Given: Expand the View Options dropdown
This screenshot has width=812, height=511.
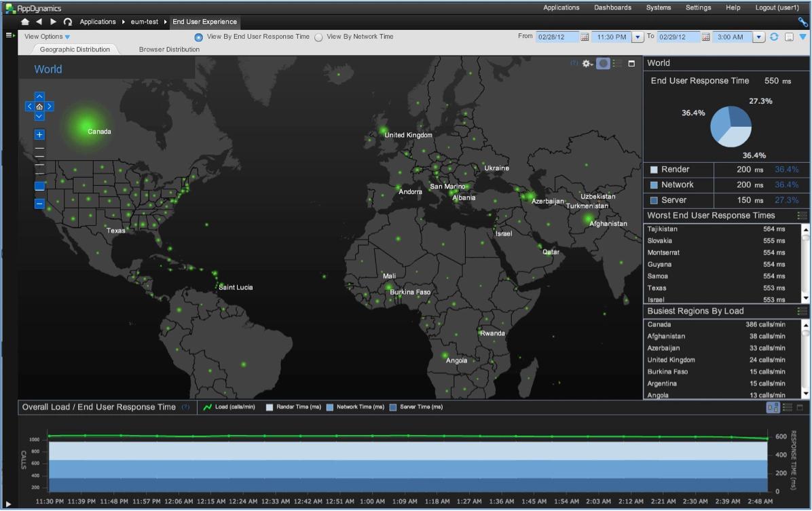Looking at the screenshot, I should point(47,37).
